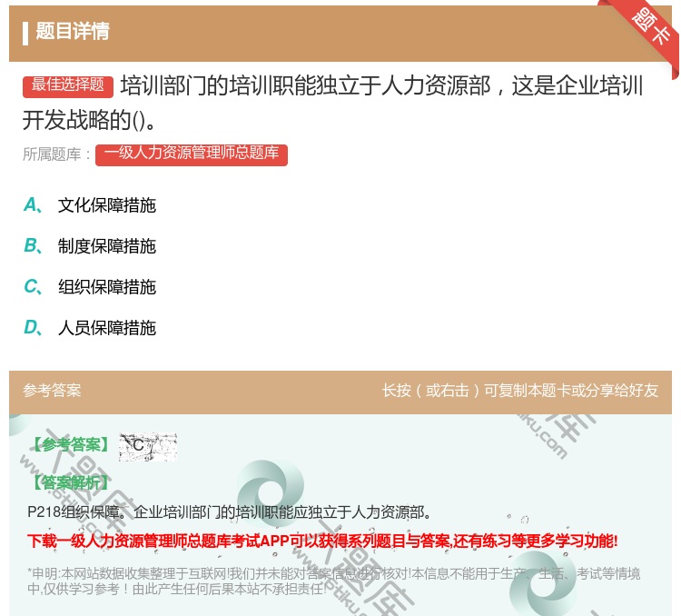Click the 题目详情 header title

click(x=73, y=31)
